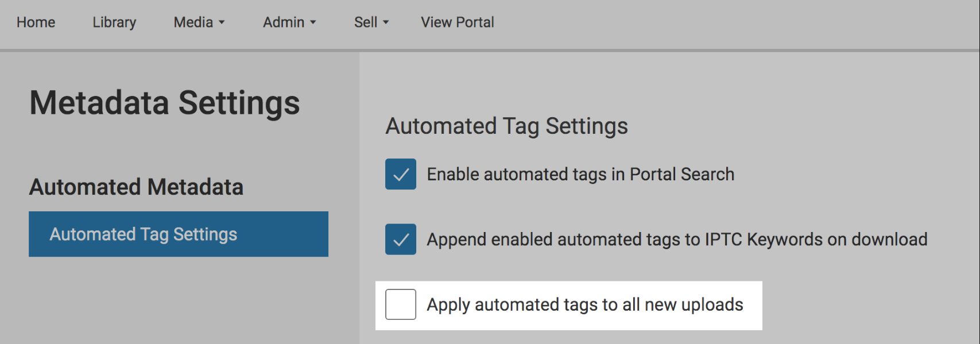Expand the Sell dropdown menu
The width and height of the screenshot is (980, 344).
tap(371, 22)
